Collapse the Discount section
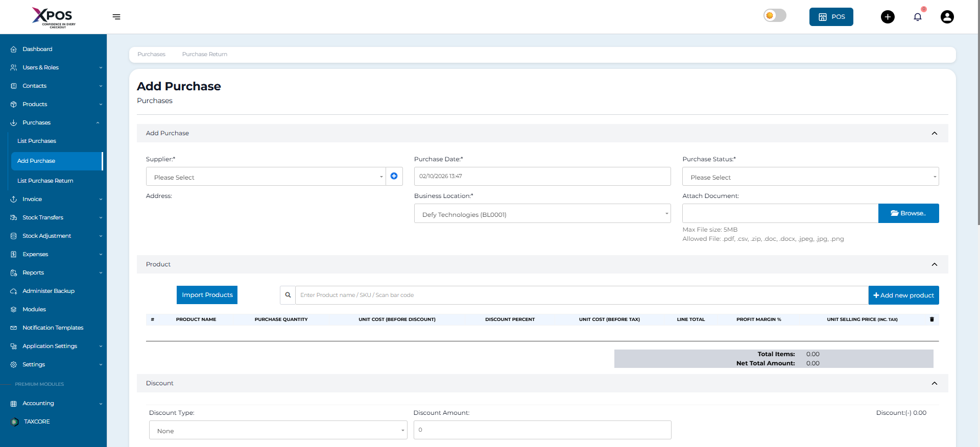Screen dimensions: 980x447 click(x=934, y=383)
